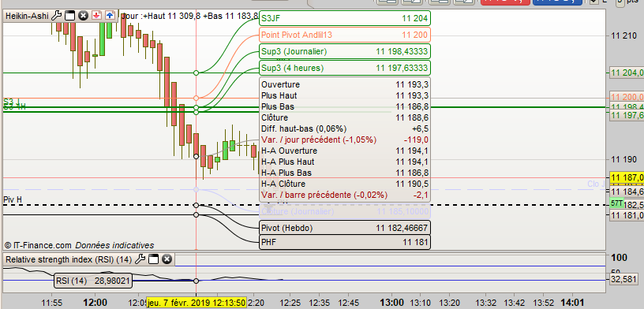Click the PHF 11 181 label box
This screenshot has height=309, width=644.
tap(345, 242)
